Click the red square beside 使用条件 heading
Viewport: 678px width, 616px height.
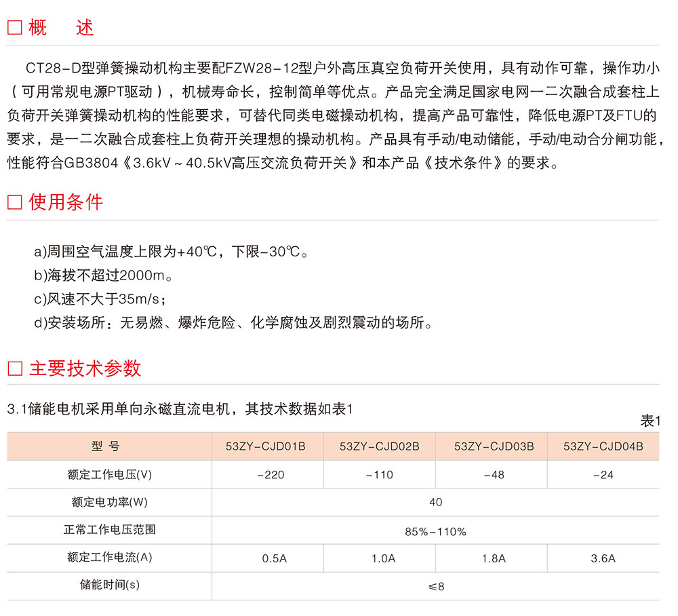[15, 202]
